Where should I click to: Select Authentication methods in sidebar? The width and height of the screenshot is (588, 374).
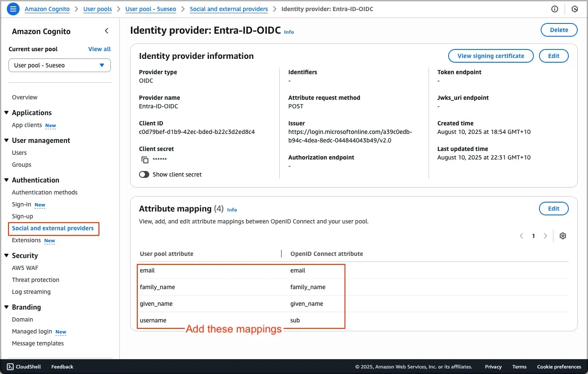[45, 192]
